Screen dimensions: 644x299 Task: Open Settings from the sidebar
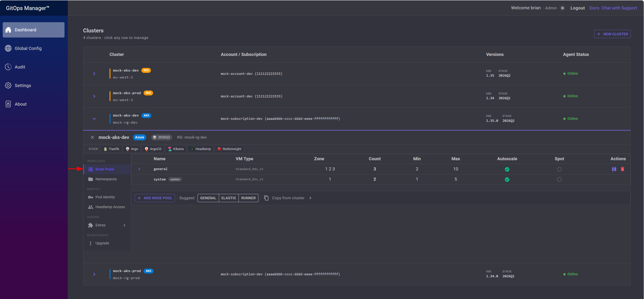[34, 85]
